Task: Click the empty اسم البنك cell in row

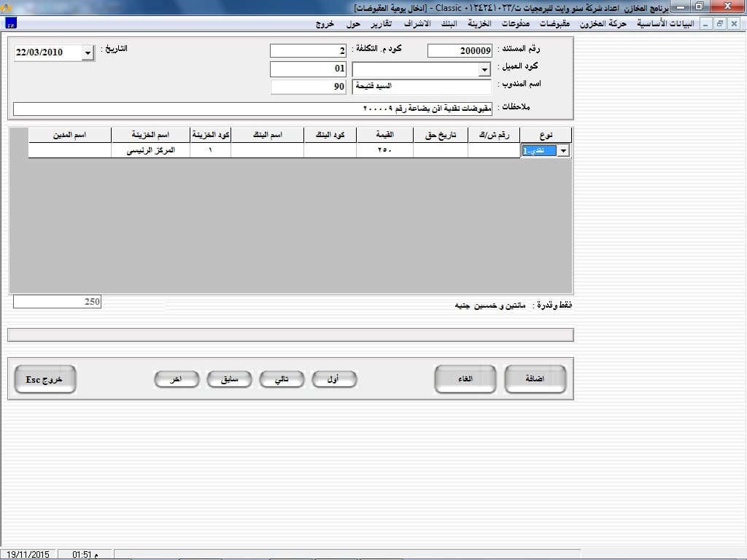Action: click(x=267, y=150)
